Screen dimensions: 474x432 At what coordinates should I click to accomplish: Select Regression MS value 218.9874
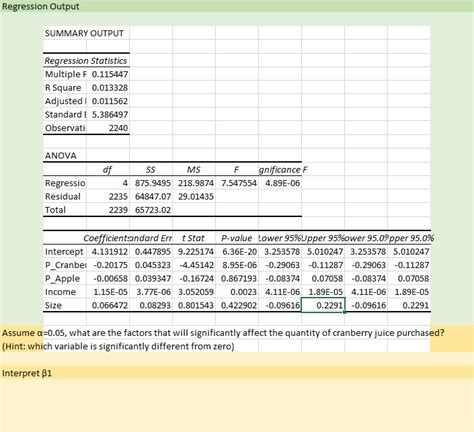tap(196, 183)
